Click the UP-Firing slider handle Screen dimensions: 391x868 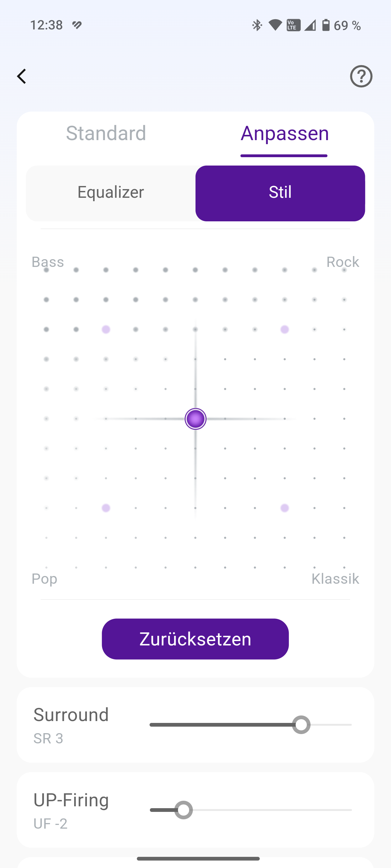click(x=183, y=810)
